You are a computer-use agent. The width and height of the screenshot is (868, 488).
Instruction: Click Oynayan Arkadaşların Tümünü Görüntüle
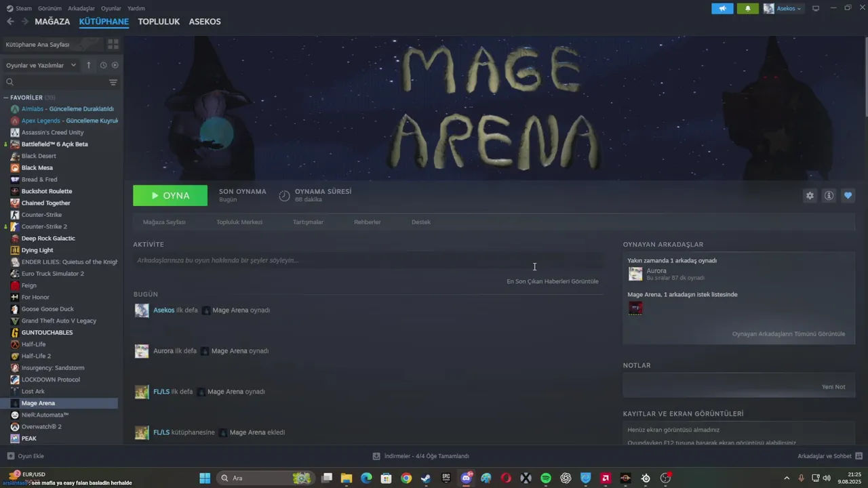[789, 333]
